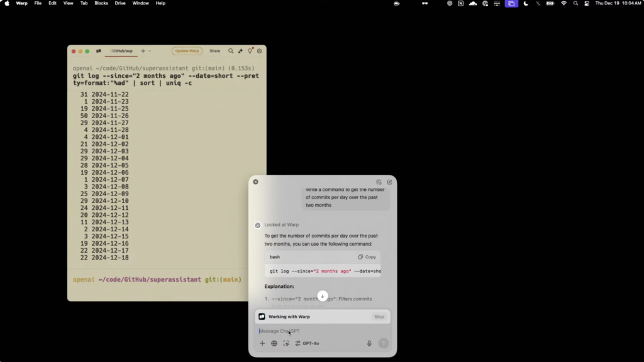Select the GitHub/sup terminal tab

[x=121, y=51]
